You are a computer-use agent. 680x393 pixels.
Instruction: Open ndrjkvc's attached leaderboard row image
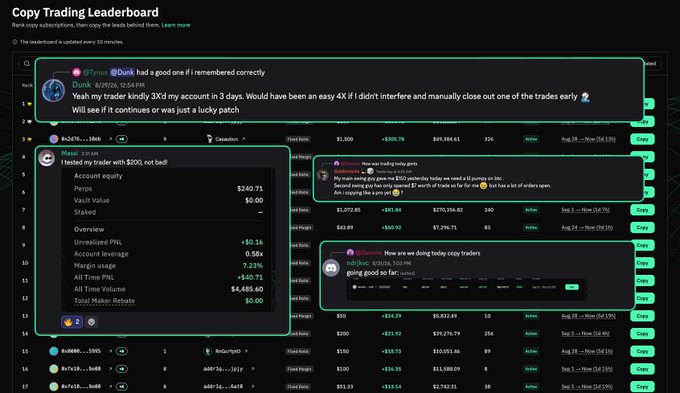click(x=467, y=288)
